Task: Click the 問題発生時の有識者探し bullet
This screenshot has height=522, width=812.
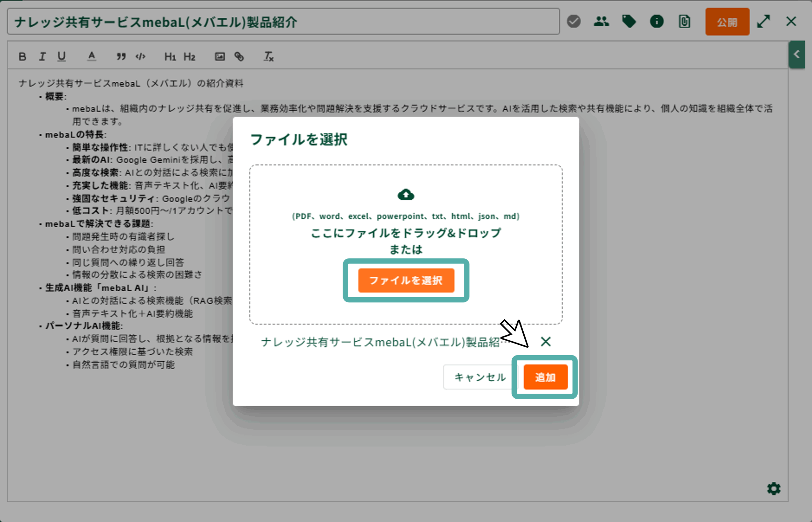Action: [123, 236]
